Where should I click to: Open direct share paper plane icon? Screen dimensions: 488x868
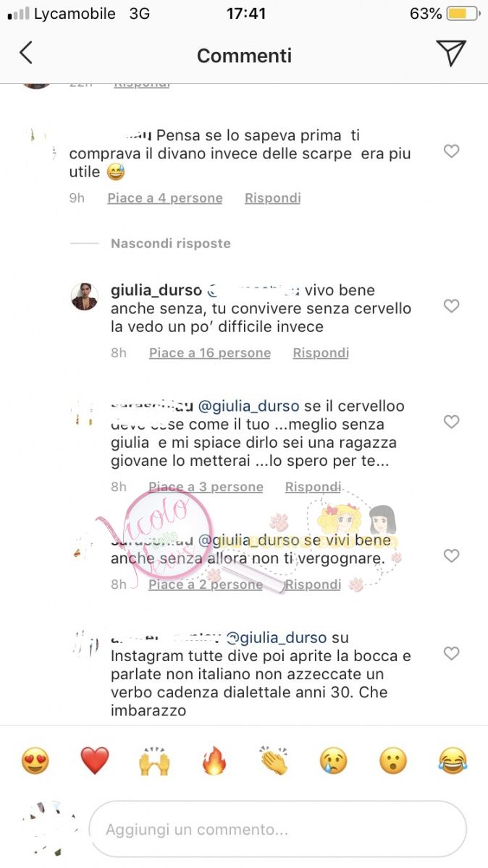coord(450,53)
